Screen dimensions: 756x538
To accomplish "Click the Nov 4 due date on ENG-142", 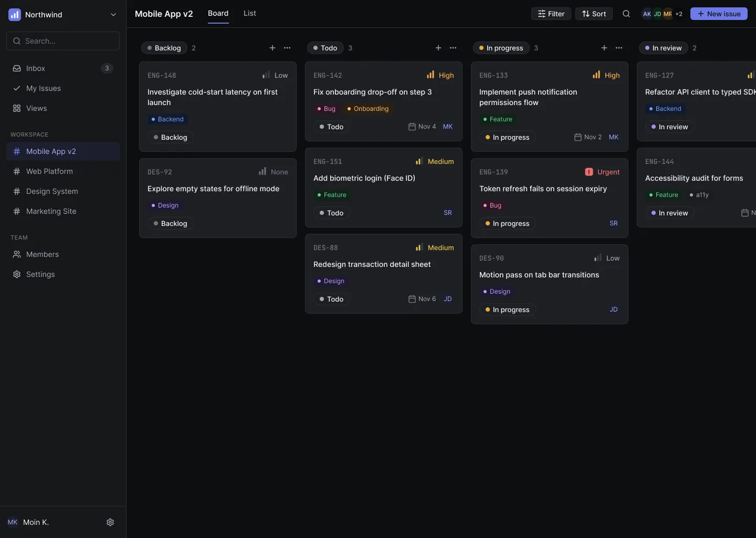I will coord(422,127).
